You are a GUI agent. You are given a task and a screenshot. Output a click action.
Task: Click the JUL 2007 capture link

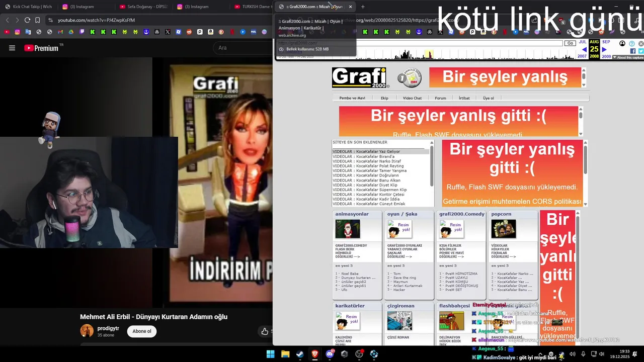(x=582, y=49)
